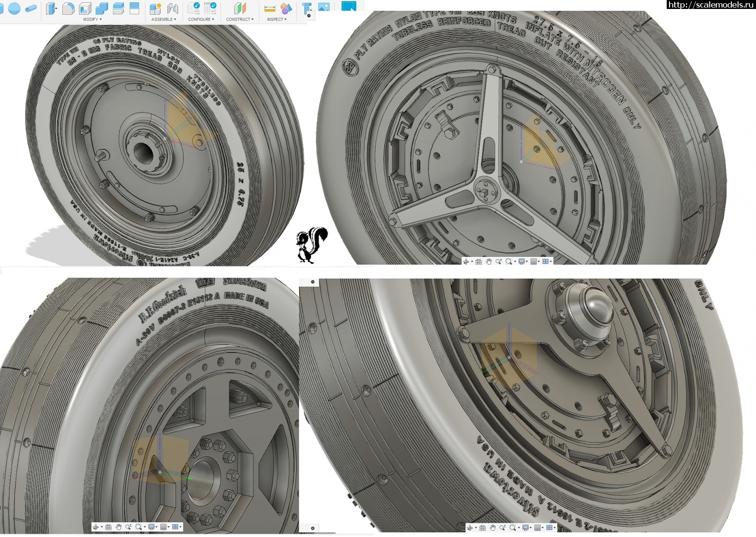
Task: Activate the Press Pull tool
Action: click(52, 8)
